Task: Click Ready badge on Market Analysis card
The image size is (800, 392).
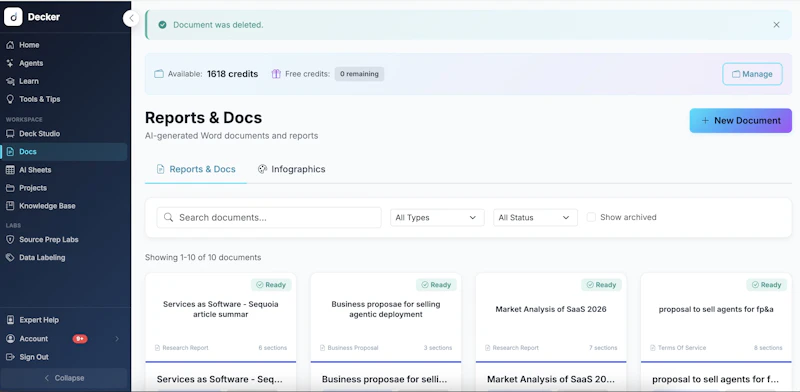Action: (x=602, y=285)
